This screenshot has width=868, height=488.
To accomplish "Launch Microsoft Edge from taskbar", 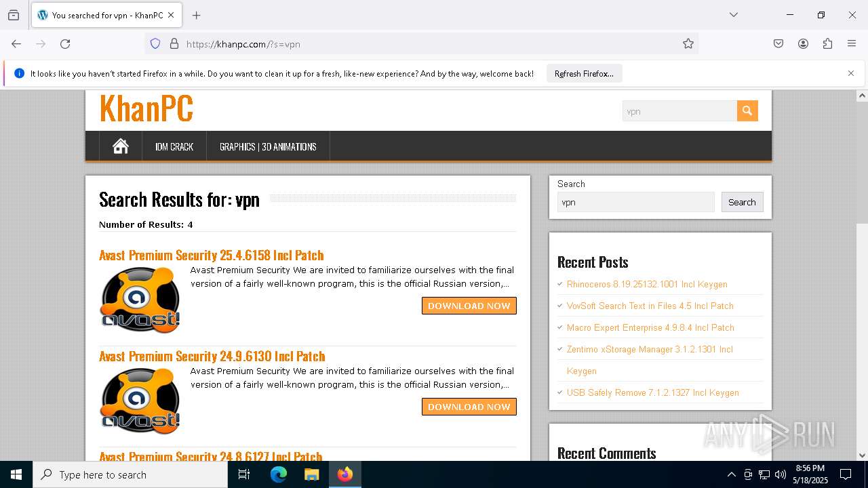I will (279, 474).
